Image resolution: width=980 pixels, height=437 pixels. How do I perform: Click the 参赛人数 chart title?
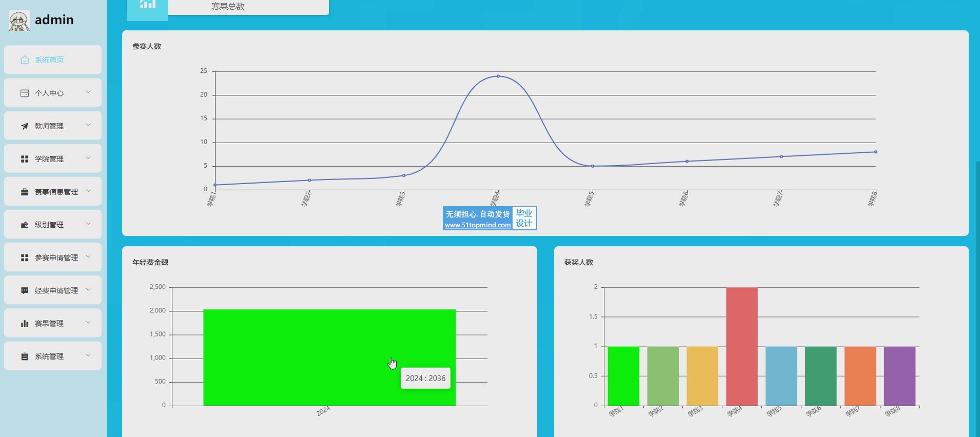(x=147, y=46)
